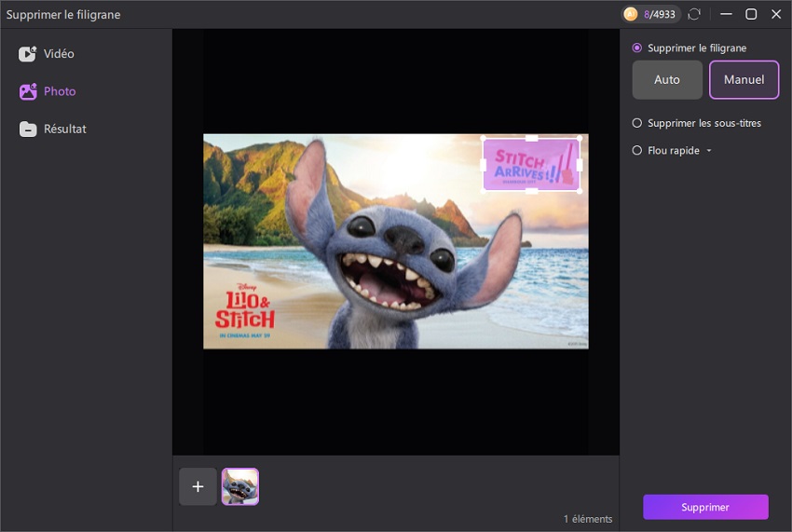Click inside the pink watermark selection area
The height and width of the screenshot is (532, 792).
click(x=531, y=165)
